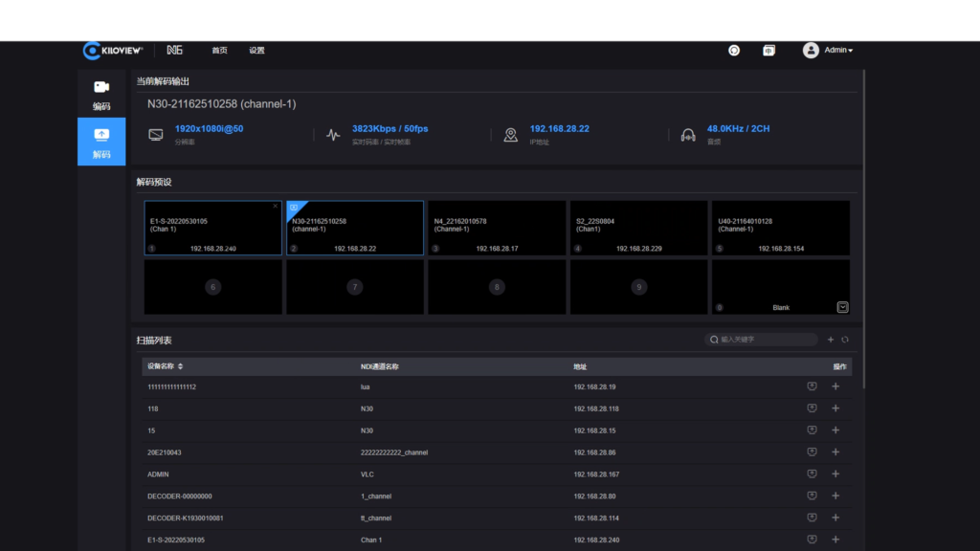The image size is (980, 551).
Task: Refresh the scan list
Action: pos(845,340)
